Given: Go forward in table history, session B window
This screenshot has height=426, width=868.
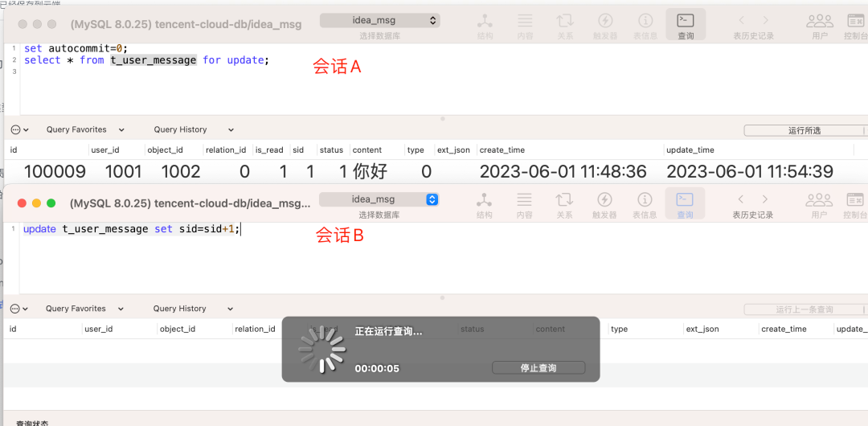Looking at the screenshot, I should click(x=765, y=199).
